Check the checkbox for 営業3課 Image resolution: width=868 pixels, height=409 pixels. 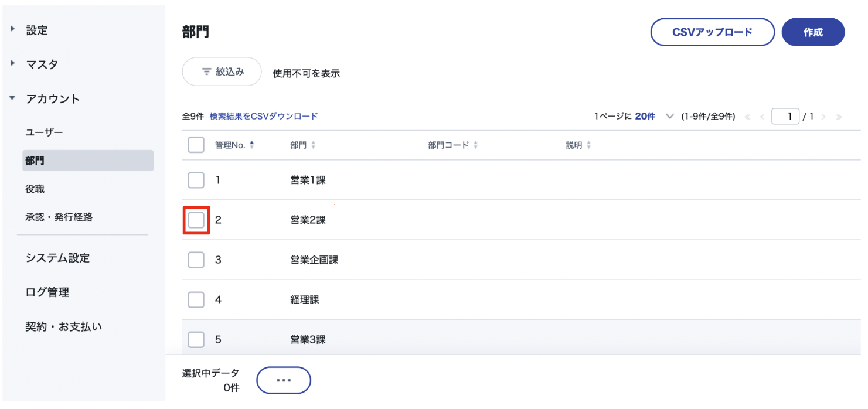pyautogui.click(x=196, y=339)
